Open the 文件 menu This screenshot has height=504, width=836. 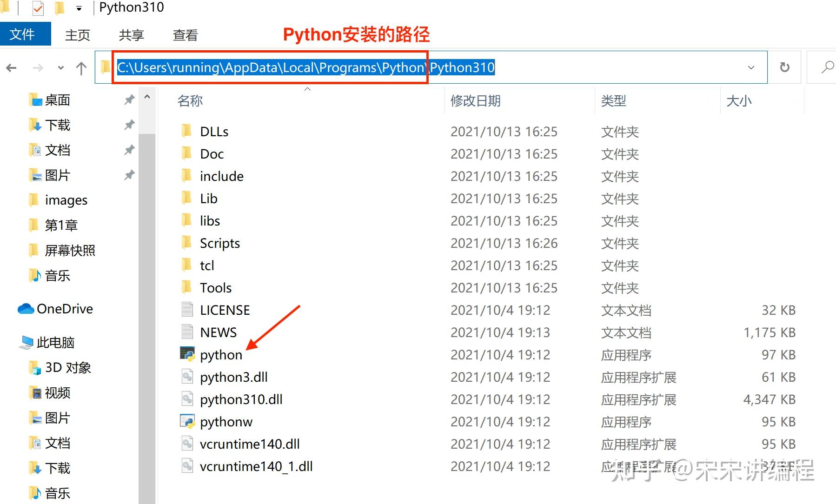pyautogui.click(x=24, y=34)
